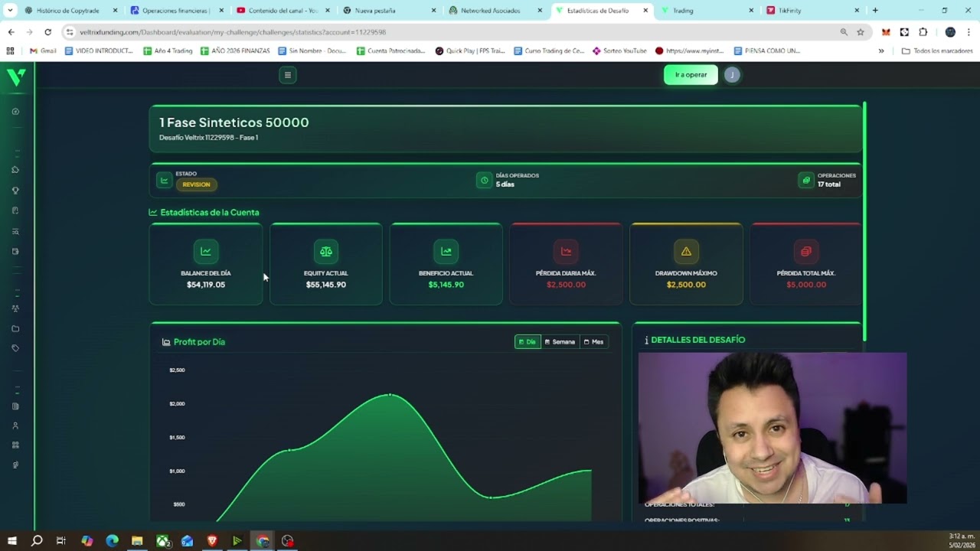
Task: Click the trophy icon in left sidebar
Action: 15,191
